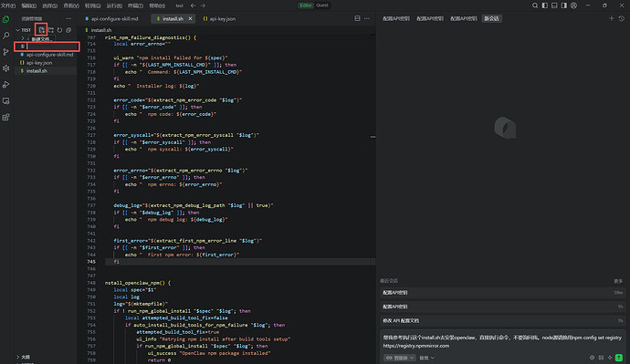Click the image attach icon in chat input
Image resolution: width=630 pixels, height=364 pixels.
coord(601,358)
